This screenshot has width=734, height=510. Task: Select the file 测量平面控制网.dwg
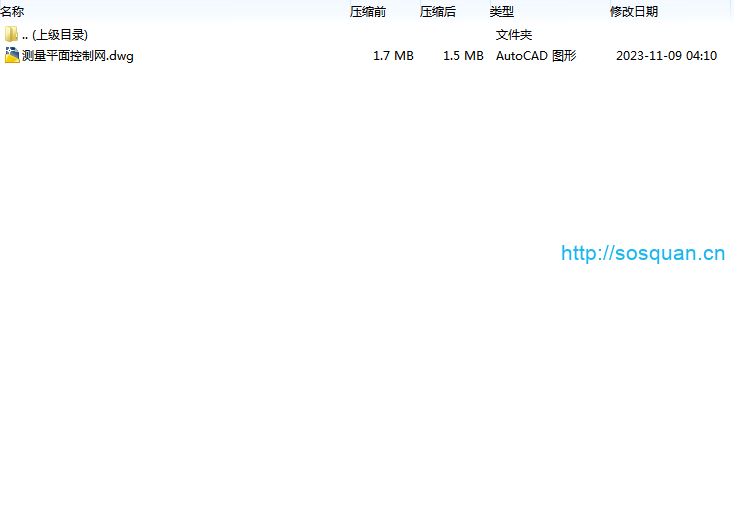pyautogui.click(x=78, y=56)
